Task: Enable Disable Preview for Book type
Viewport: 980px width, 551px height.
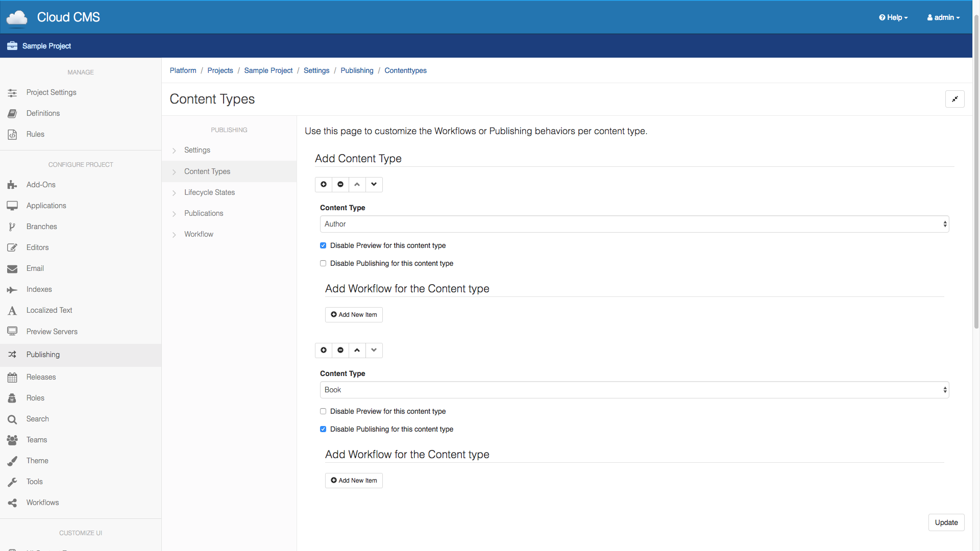Action: coord(323,411)
